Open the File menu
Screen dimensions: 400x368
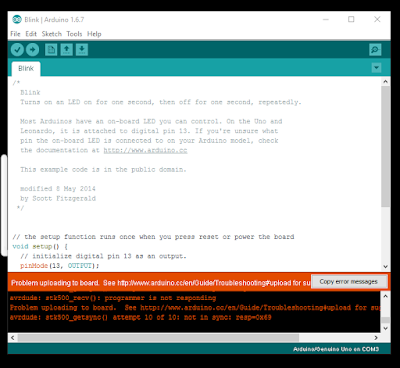click(15, 34)
